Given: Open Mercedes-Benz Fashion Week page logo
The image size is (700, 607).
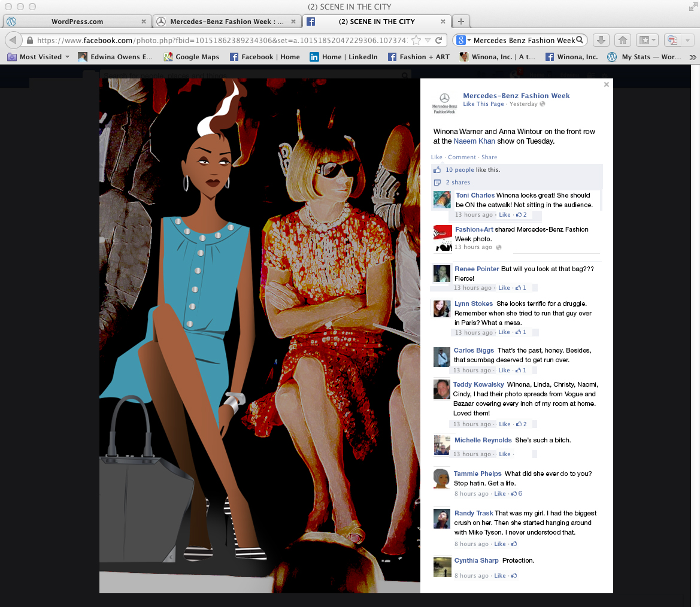Looking at the screenshot, I should click(444, 102).
